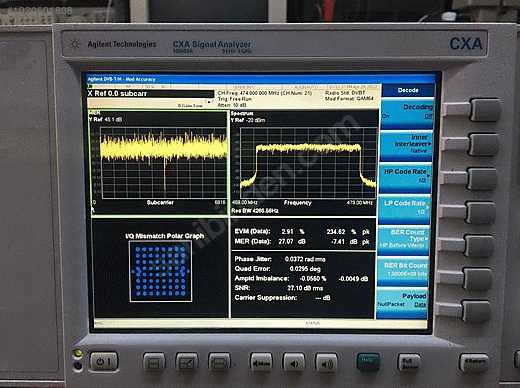Click the volume up speaker key
520x388 pixels.
click(326, 363)
